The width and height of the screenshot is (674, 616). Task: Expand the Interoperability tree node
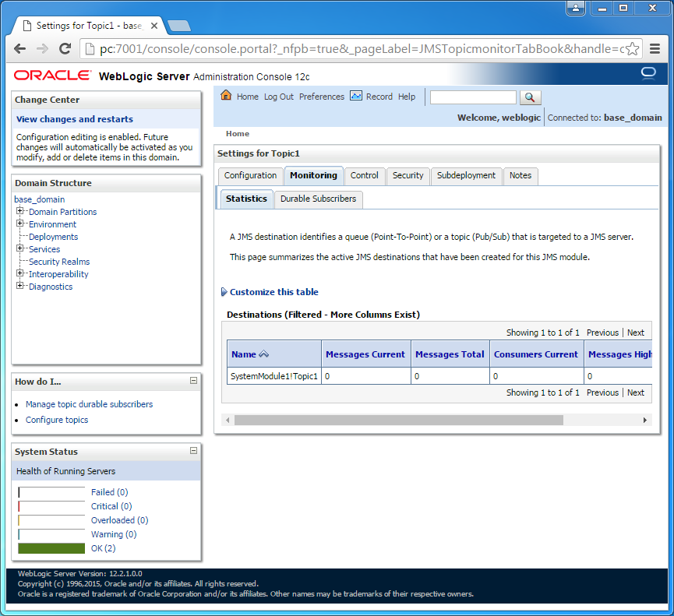point(19,273)
